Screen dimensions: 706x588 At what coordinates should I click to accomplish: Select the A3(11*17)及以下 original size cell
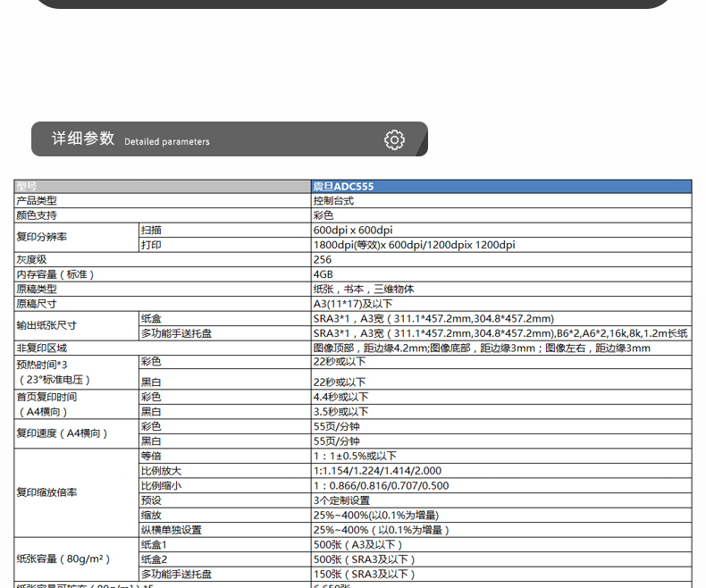click(x=353, y=304)
